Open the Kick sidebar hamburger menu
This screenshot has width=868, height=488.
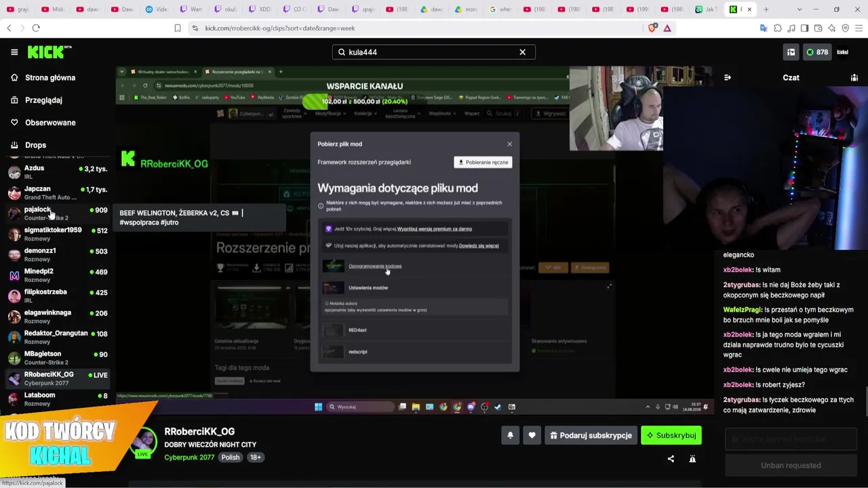click(14, 52)
